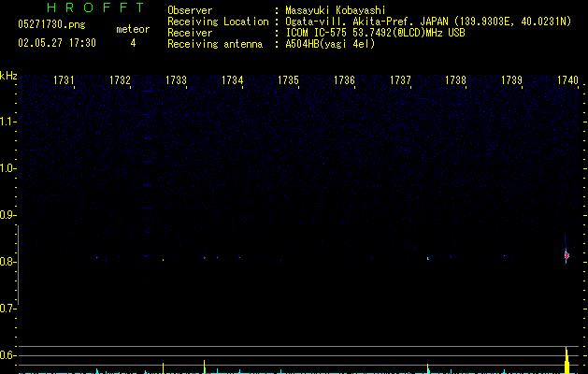Click the observer name Masayuki Kobayashi

pos(336,10)
